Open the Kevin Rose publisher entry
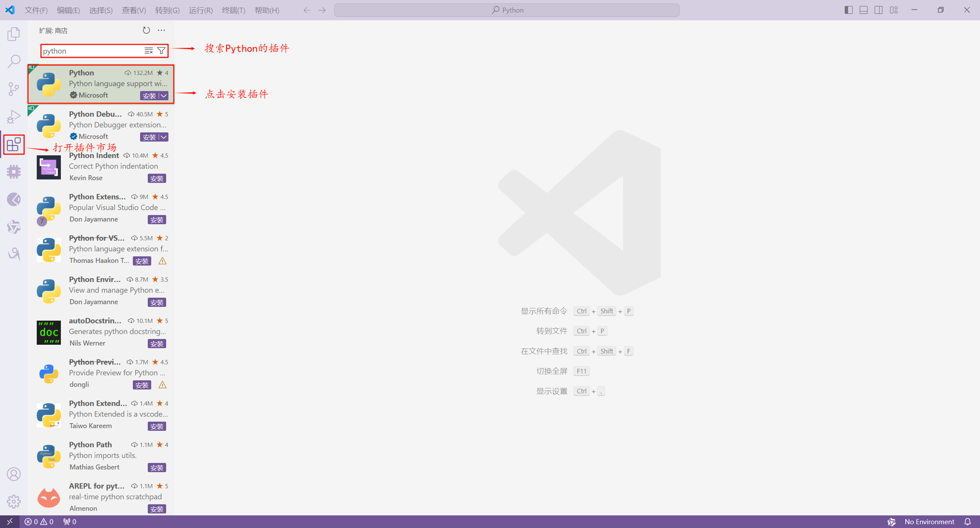This screenshot has height=528, width=980. [x=86, y=178]
